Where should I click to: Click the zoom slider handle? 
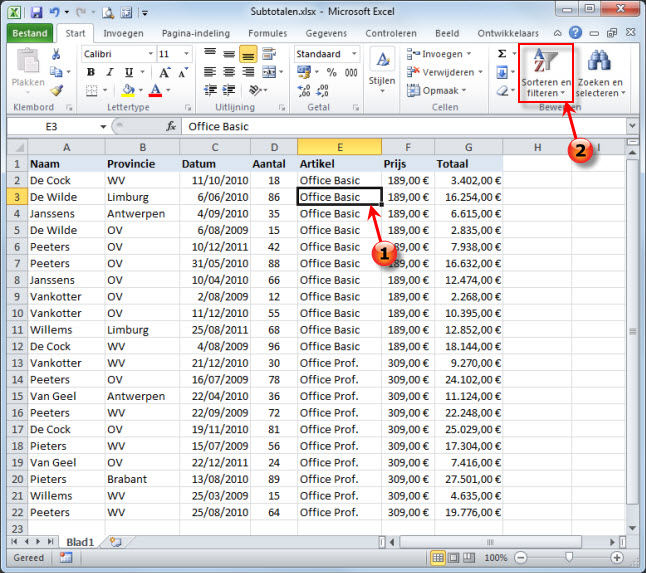[569, 558]
